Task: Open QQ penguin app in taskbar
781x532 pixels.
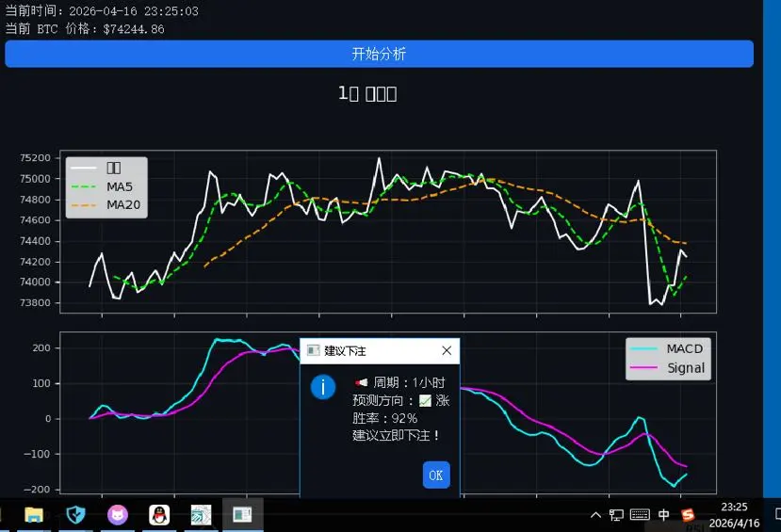Action: click(159, 515)
